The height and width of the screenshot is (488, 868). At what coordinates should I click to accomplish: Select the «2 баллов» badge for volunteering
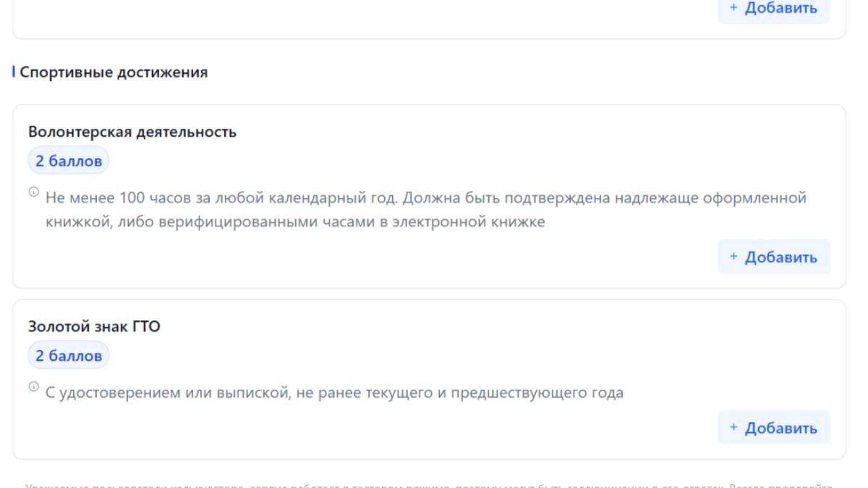(x=68, y=160)
